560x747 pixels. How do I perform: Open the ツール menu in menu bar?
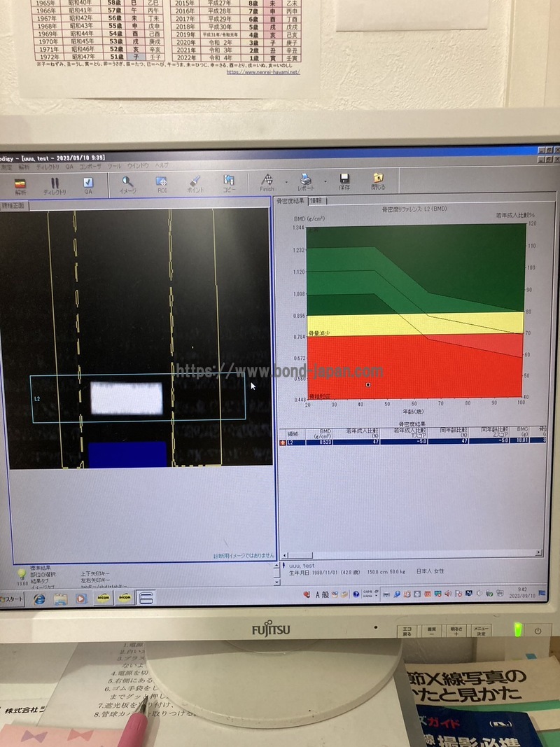click(114, 166)
